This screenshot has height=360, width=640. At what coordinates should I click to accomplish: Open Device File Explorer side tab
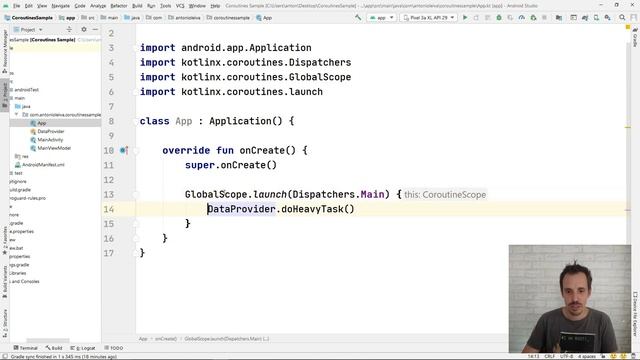635,314
